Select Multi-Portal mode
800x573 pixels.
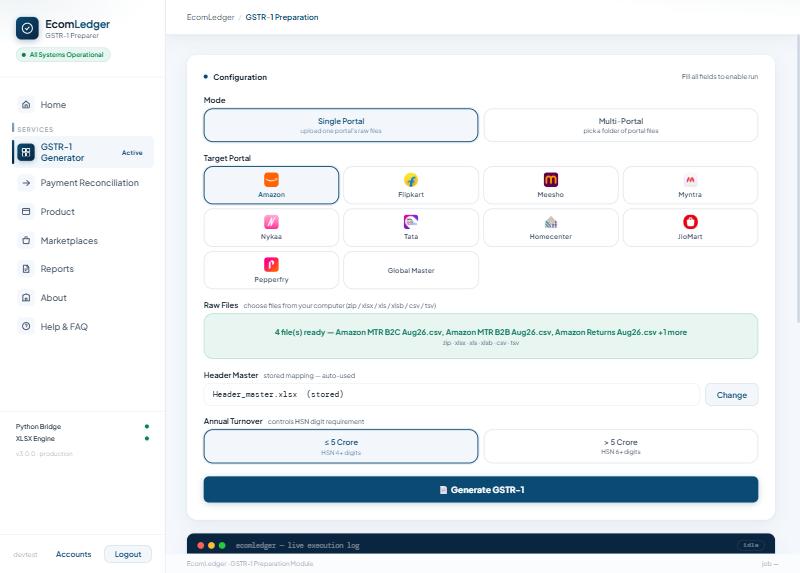pos(620,125)
